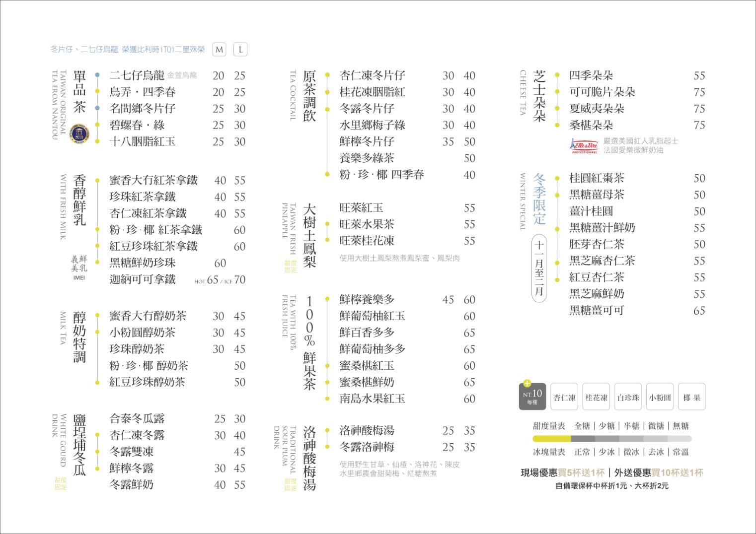Pick the 白珍珠 topping box
Screen dimensions: 756x534
628,397
